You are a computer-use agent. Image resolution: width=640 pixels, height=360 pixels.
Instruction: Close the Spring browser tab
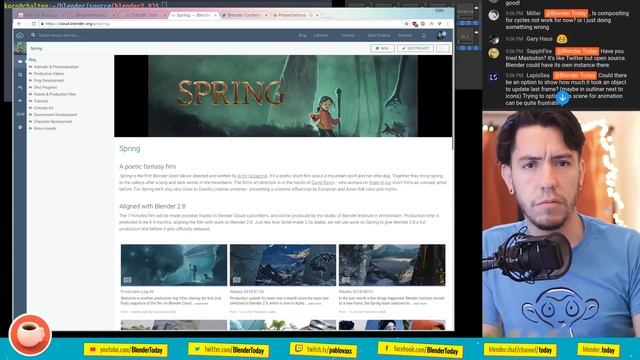[x=215, y=15]
